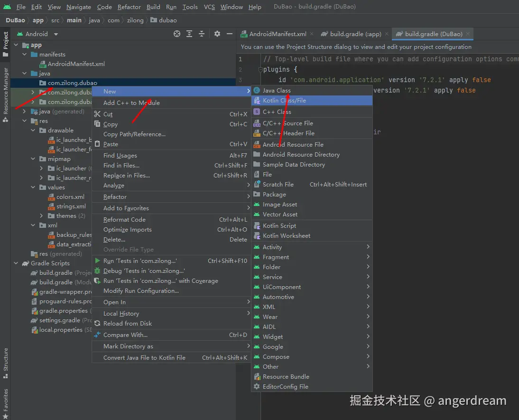Collapse the app module node
This screenshot has height=420, width=519.
[16, 45]
